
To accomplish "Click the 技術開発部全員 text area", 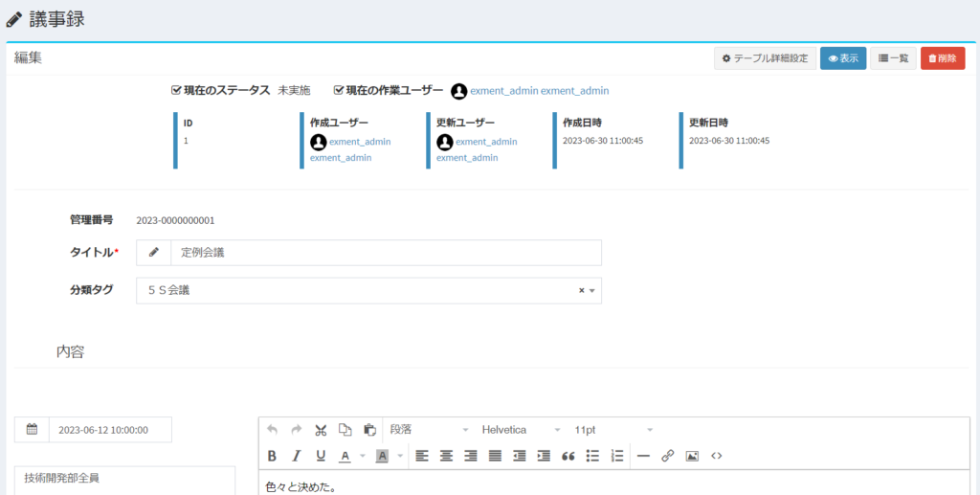I will pyautogui.click(x=124, y=480).
